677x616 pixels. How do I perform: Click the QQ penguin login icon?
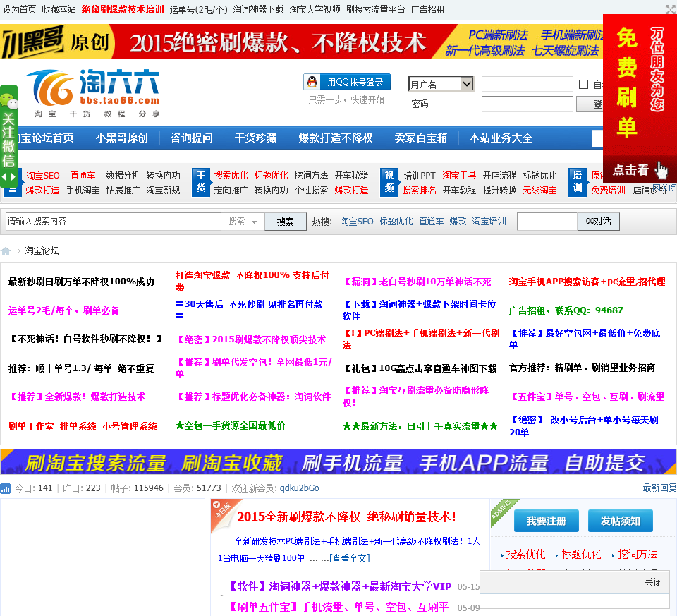click(x=312, y=82)
